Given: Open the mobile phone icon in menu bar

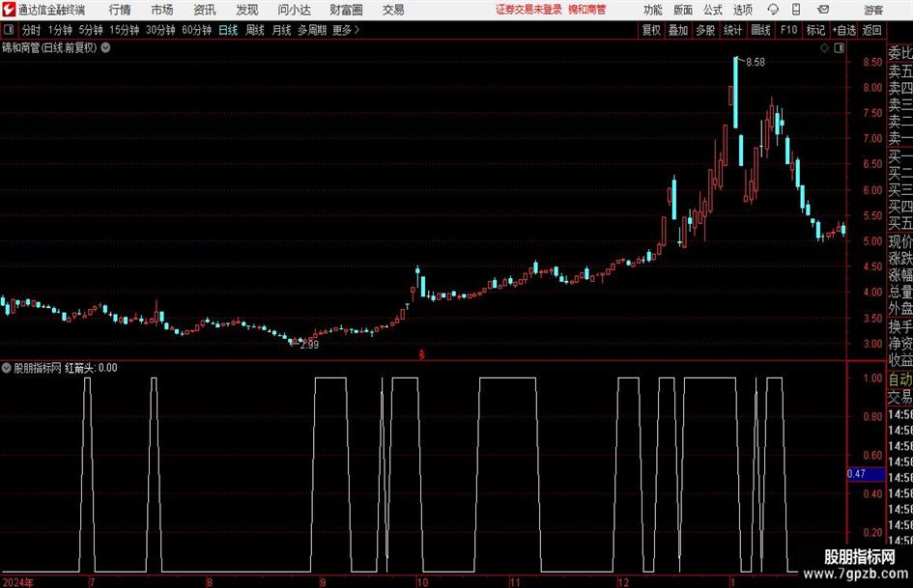Looking at the screenshot, I should pyautogui.click(x=796, y=10).
